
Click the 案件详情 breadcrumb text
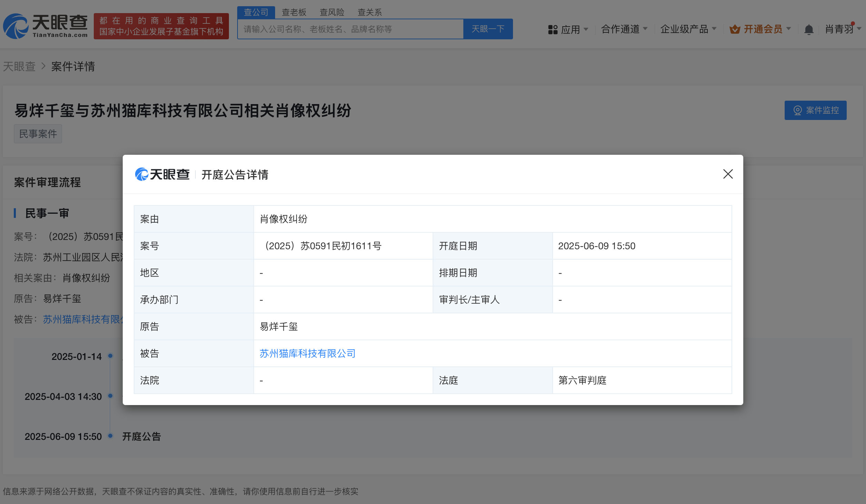coord(73,66)
